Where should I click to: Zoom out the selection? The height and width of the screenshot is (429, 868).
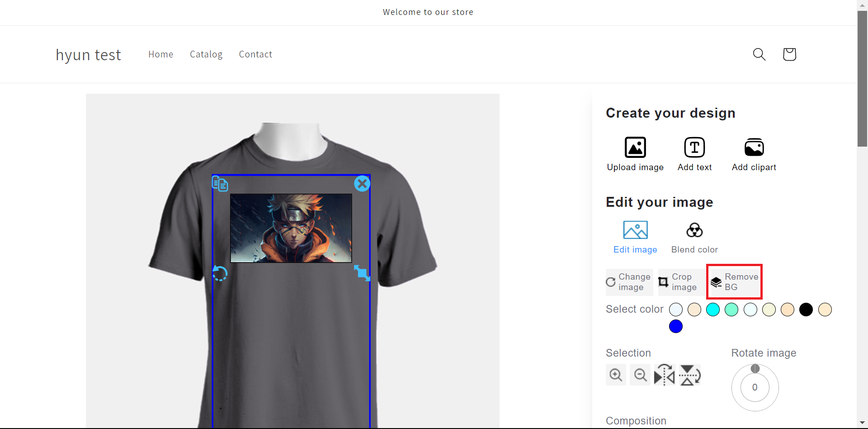640,375
